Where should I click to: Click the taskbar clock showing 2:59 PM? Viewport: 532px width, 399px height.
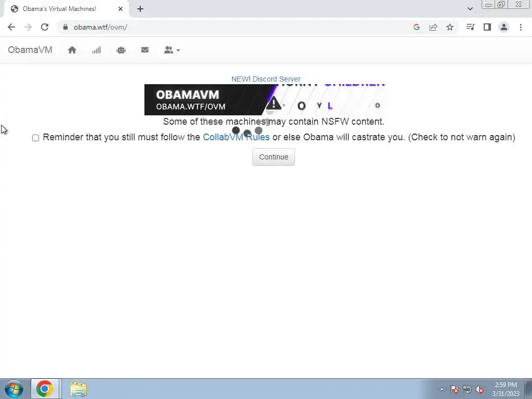point(506,389)
